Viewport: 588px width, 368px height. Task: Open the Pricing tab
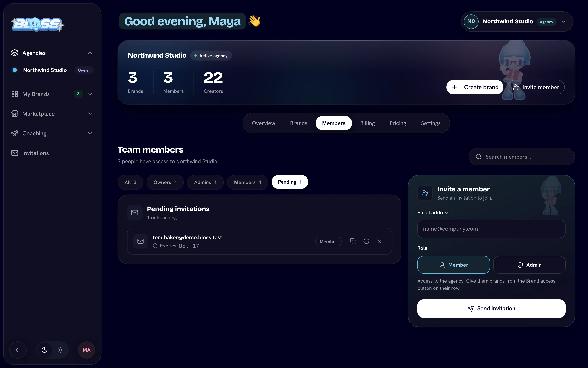(x=398, y=123)
